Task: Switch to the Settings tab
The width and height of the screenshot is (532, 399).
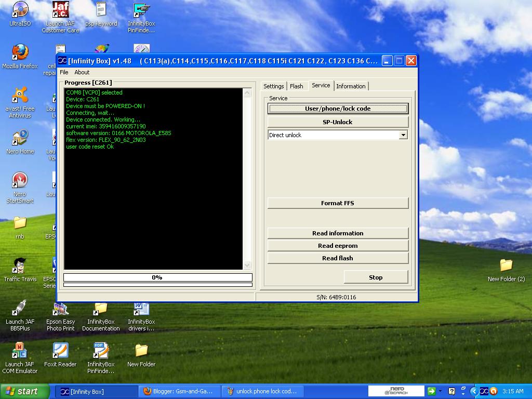Action: tap(273, 86)
